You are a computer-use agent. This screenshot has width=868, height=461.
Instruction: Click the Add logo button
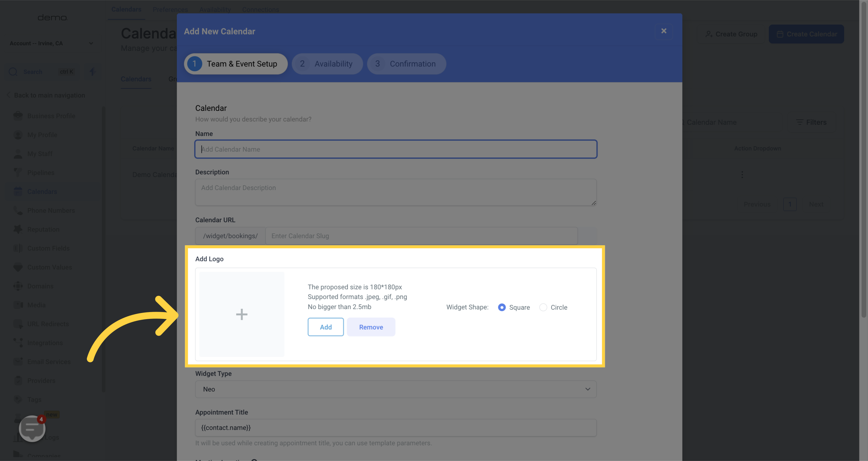[325, 327]
